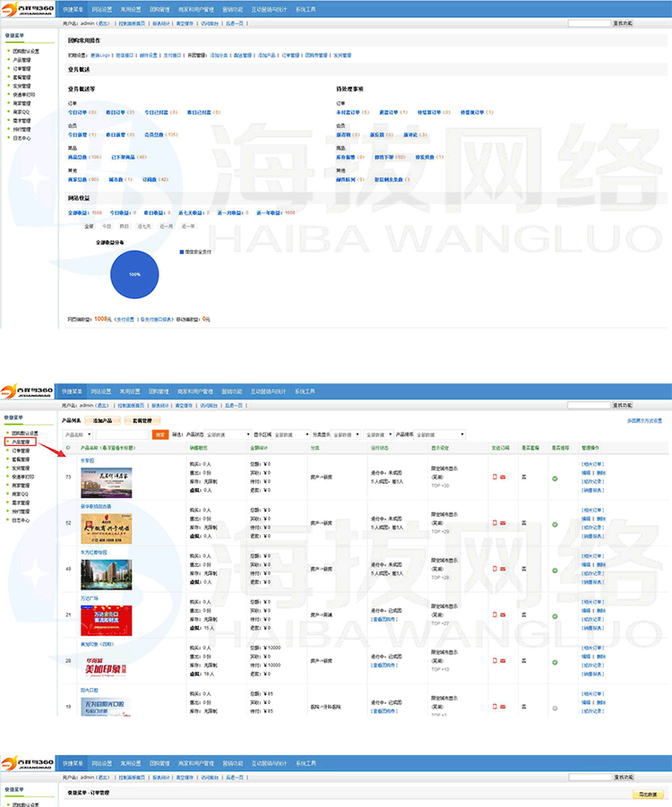Click the mail subscription icon in row 49
This screenshot has width=672, height=807.
[x=503, y=568]
